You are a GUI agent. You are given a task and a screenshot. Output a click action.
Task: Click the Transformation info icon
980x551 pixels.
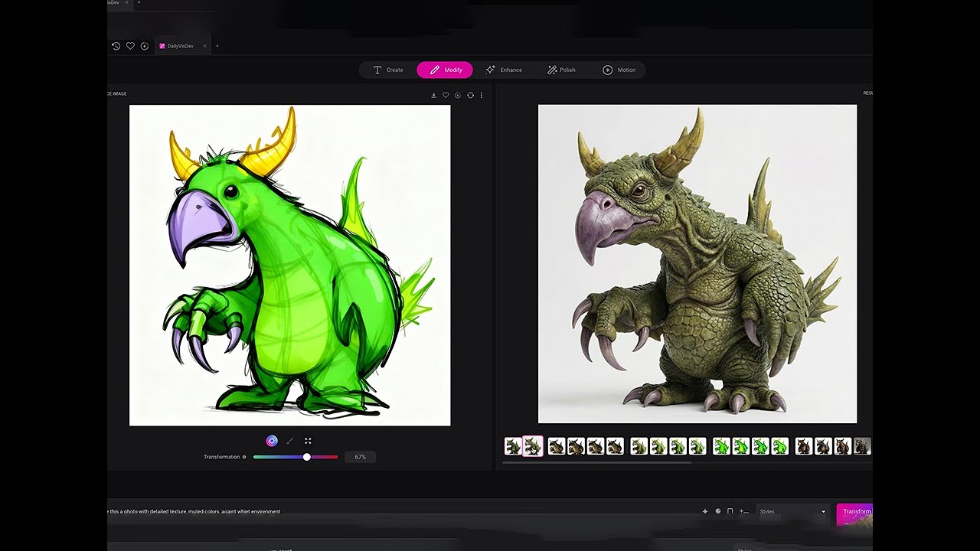[x=244, y=457]
